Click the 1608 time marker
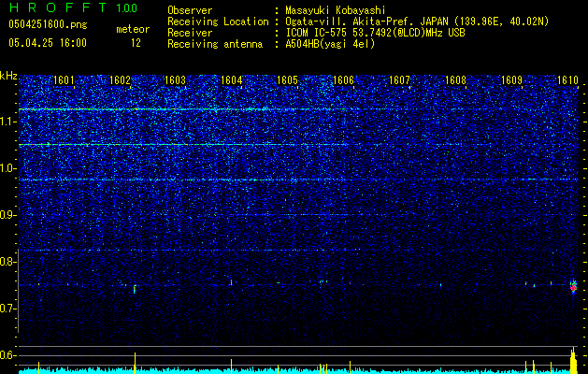588x374 pixels. coord(455,80)
